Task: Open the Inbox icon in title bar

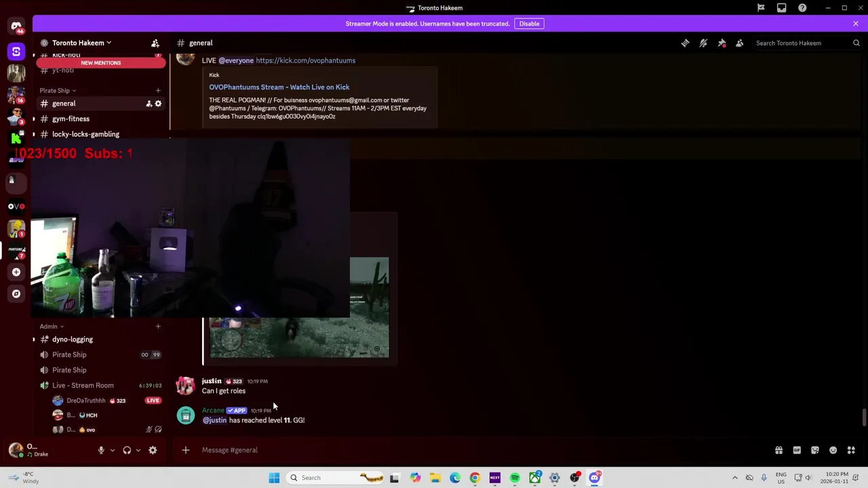Action: pyautogui.click(x=781, y=8)
